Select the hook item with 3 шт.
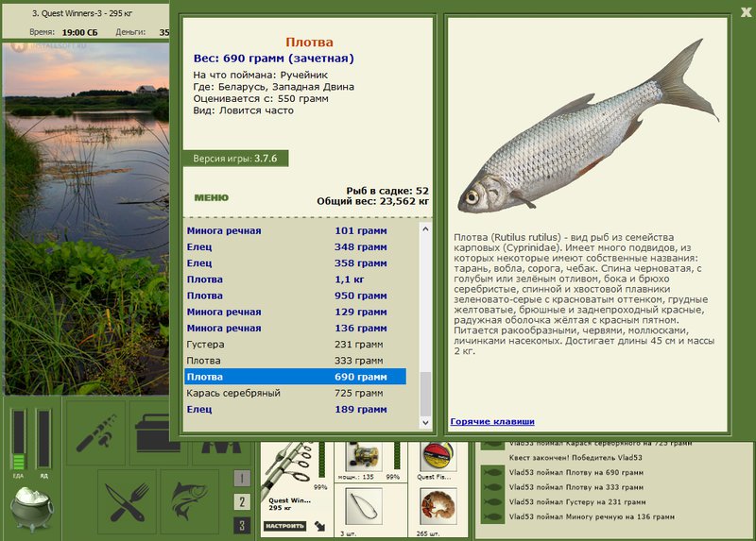 [364, 506]
